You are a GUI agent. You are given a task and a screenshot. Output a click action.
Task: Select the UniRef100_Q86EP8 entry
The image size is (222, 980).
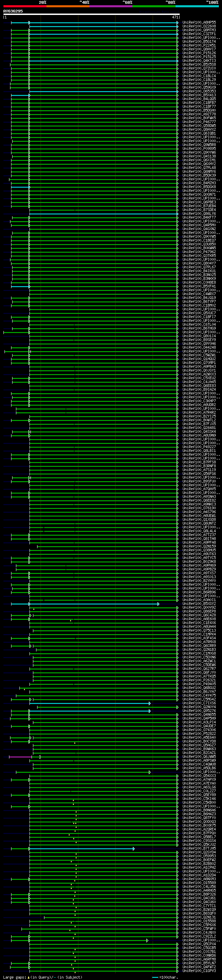coord(199,612)
